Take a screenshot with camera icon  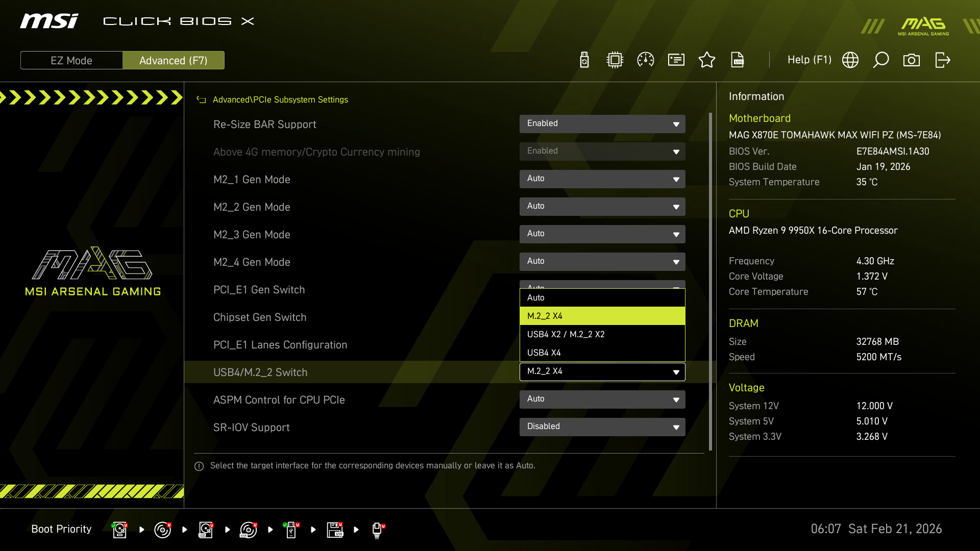point(912,60)
